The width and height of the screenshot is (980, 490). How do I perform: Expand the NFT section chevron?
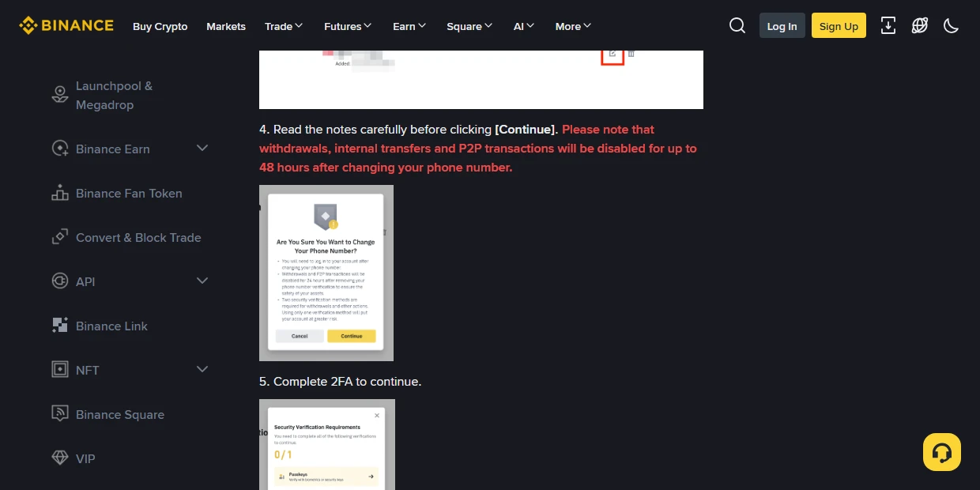[x=202, y=369]
